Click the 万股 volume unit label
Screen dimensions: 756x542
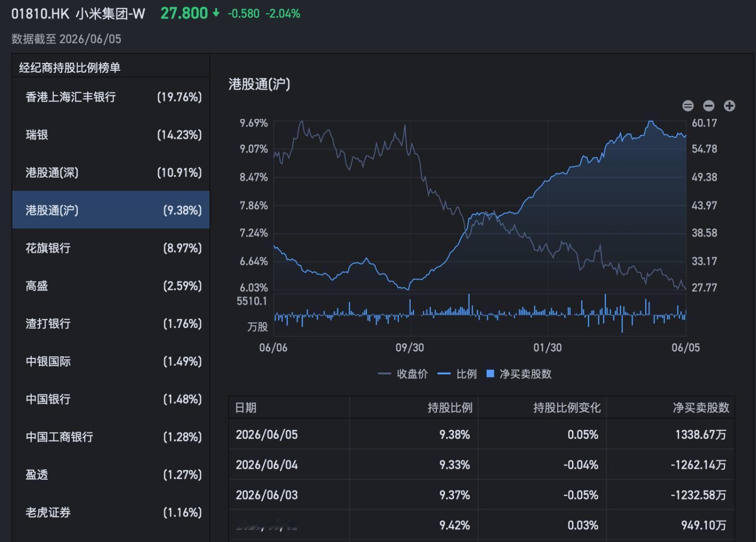pos(257,327)
